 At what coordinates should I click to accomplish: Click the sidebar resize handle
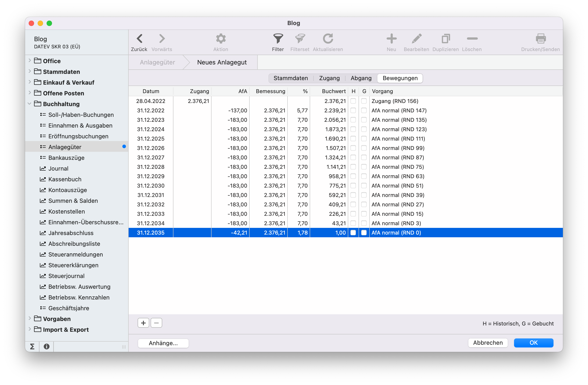(x=124, y=347)
